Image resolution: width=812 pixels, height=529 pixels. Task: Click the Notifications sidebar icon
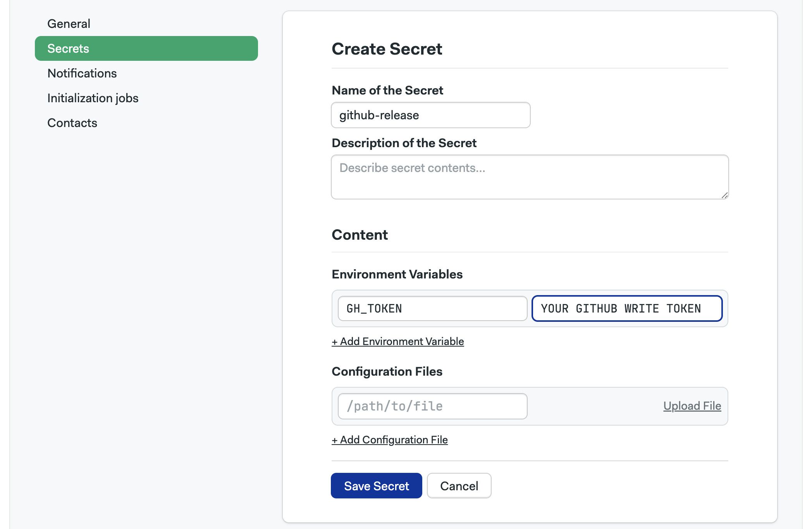pyautogui.click(x=82, y=73)
